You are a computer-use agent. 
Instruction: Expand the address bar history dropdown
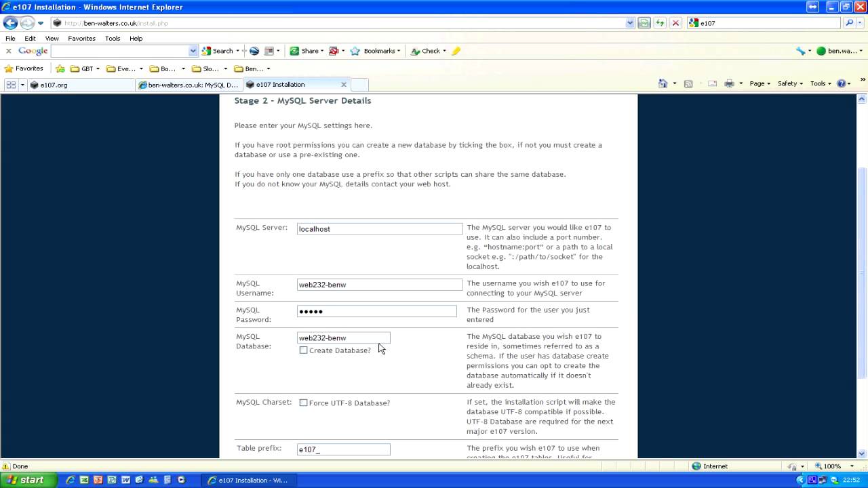(x=630, y=23)
